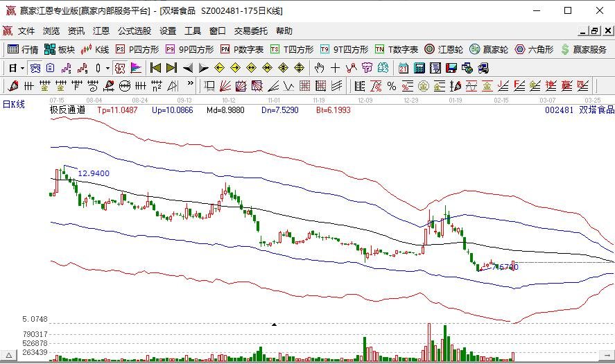The height and width of the screenshot is (364, 615).
Task: Expand the toolbar overflow chevron
Action: click(191, 83)
